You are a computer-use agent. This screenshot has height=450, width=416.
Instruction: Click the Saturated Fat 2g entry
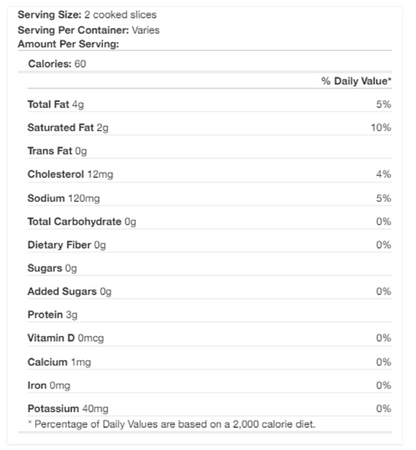[68, 128]
